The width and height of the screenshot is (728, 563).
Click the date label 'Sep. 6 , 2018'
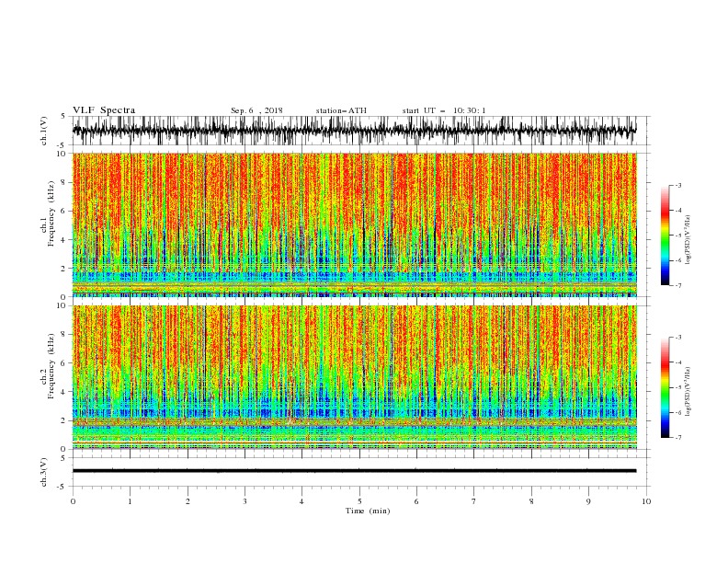click(256, 110)
